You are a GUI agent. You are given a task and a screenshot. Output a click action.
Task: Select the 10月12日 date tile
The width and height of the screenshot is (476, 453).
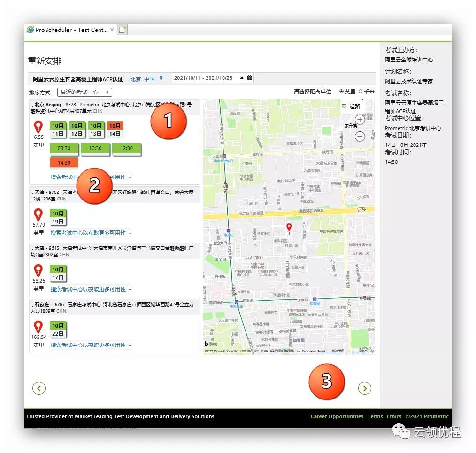pos(77,130)
